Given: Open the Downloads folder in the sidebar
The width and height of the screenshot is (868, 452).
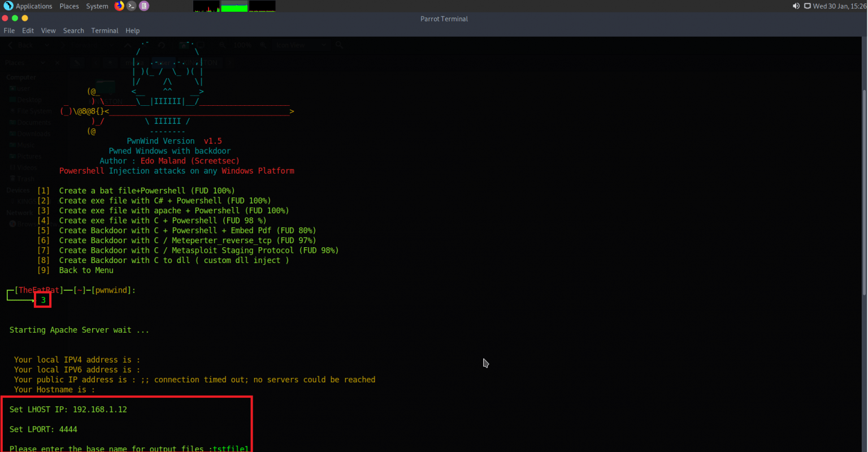Looking at the screenshot, I should tap(29, 134).
